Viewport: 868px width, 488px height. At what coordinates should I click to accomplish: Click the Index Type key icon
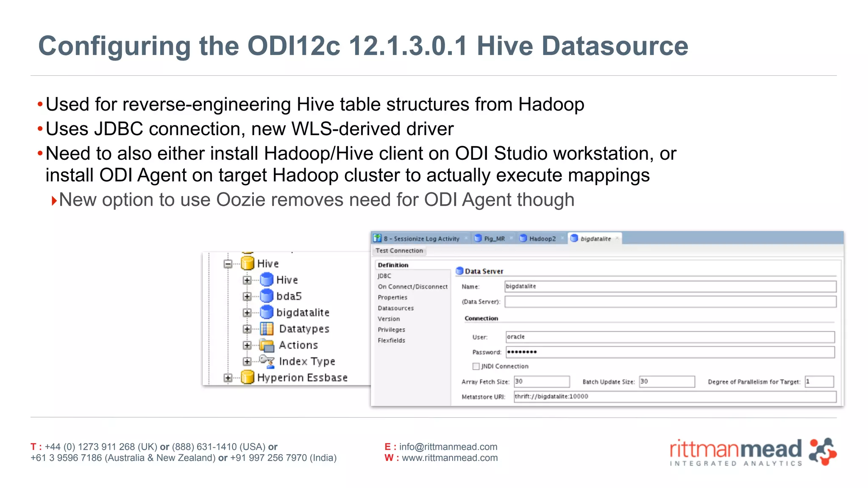tap(267, 361)
